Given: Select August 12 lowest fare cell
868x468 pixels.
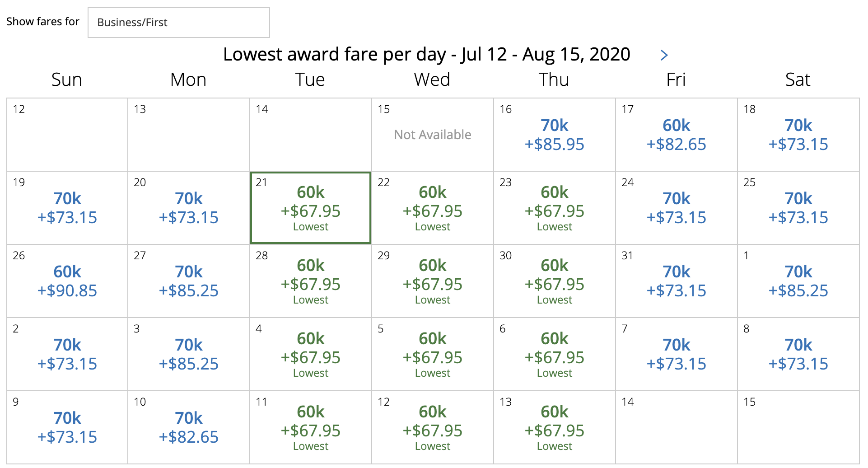Looking at the screenshot, I should tap(433, 427).
